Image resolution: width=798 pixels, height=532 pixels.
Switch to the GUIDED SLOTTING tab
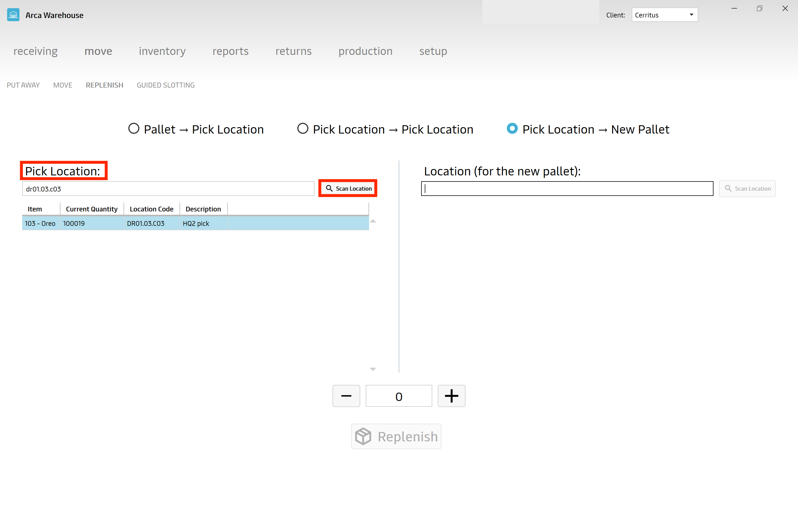coord(166,85)
